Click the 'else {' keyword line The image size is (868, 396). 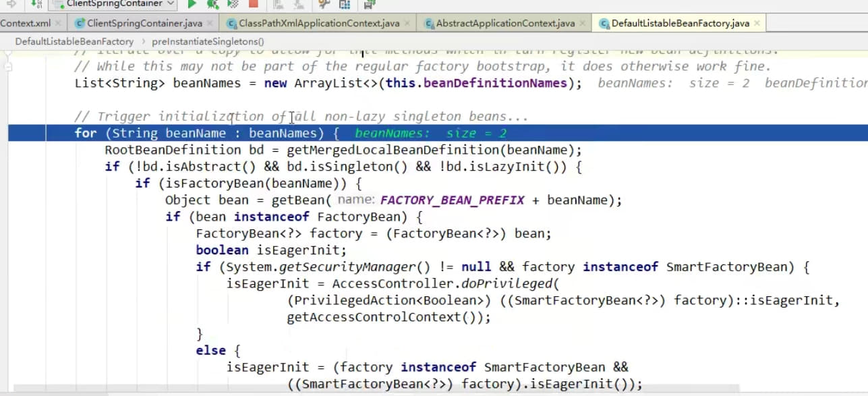218,351
